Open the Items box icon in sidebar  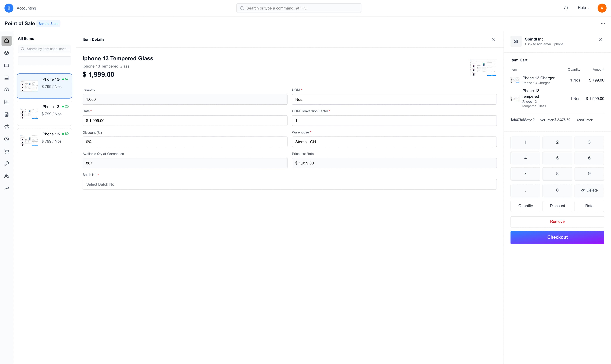pyautogui.click(x=6, y=53)
